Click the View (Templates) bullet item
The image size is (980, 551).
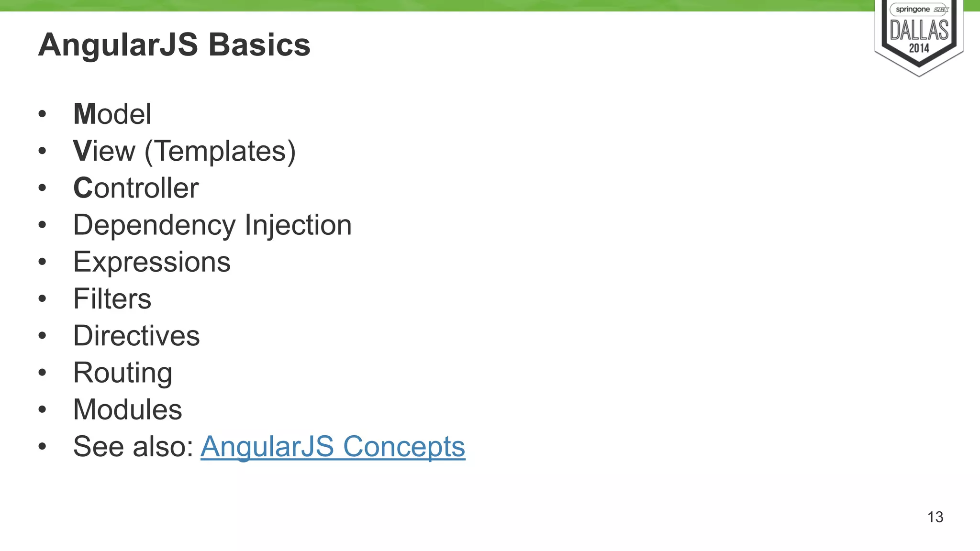(x=184, y=152)
